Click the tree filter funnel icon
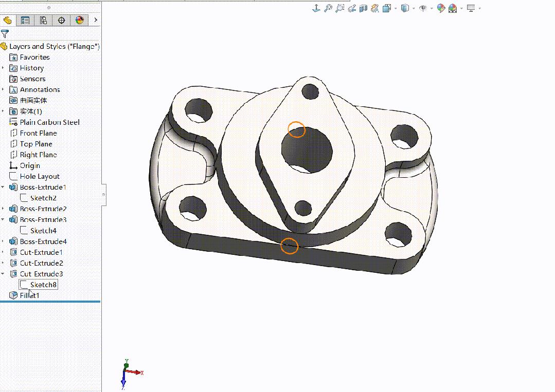The image size is (555, 392). click(x=5, y=34)
